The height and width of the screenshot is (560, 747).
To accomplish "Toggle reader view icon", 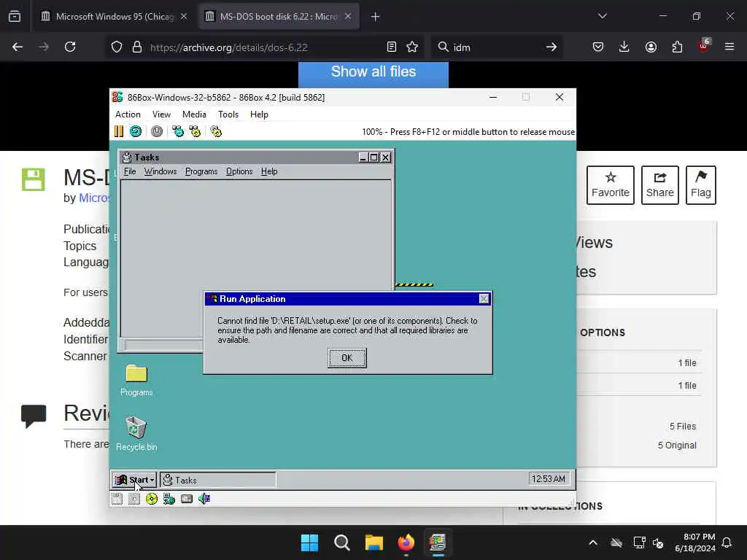I will click(x=392, y=47).
